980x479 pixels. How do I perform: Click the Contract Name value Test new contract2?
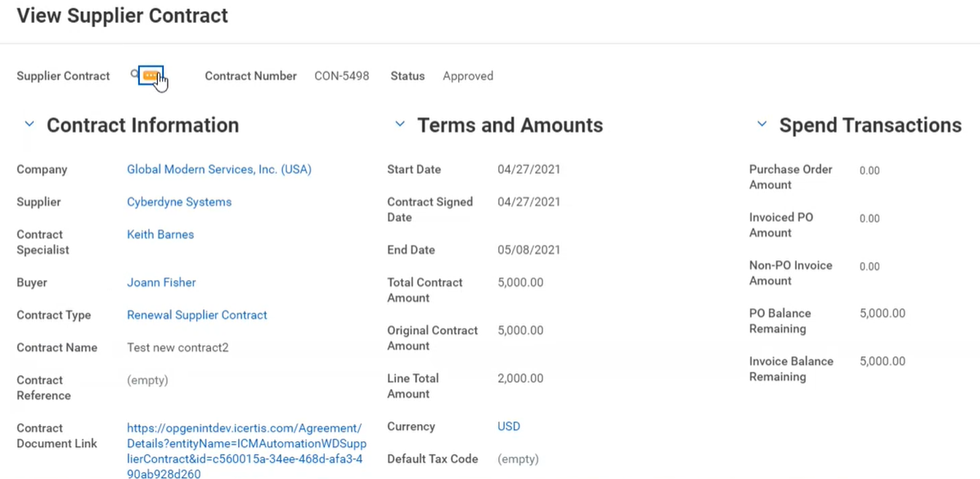tap(178, 348)
